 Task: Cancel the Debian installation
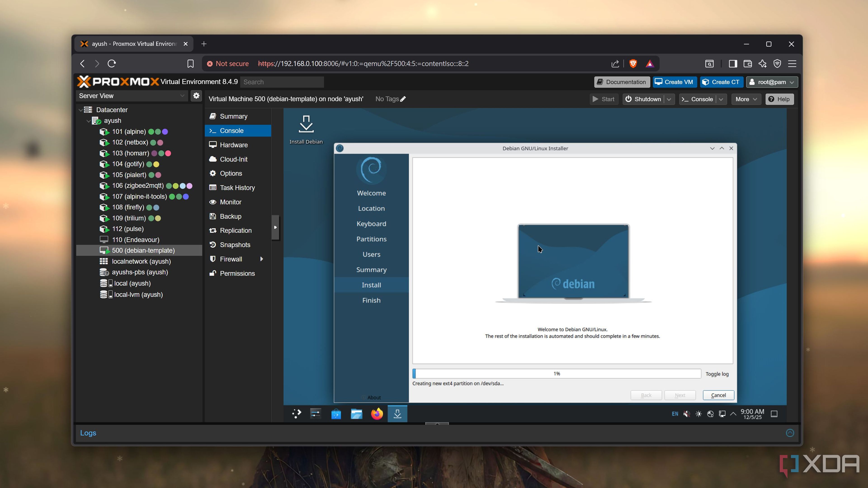click(x=718, y=395)
